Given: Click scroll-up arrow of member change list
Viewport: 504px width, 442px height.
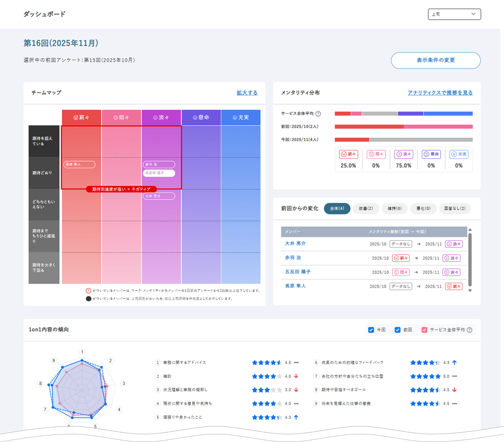Looking at the screenshot, I should pos(470,229).
